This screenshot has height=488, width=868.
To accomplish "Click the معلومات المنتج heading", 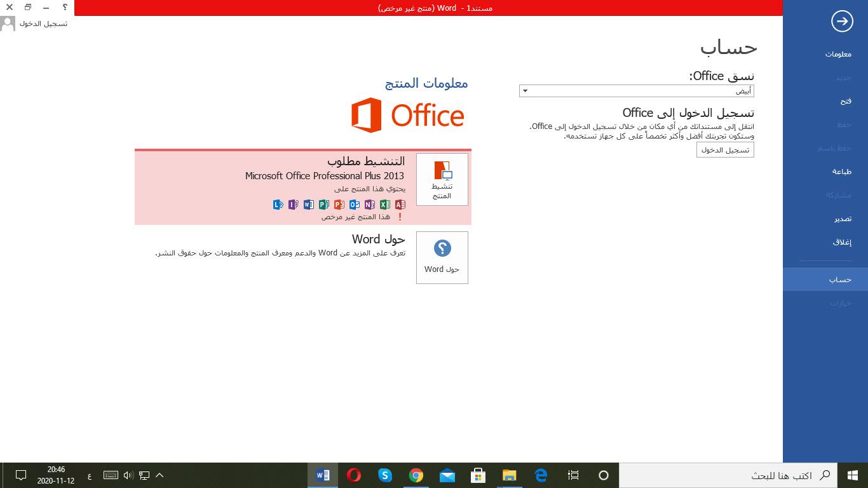I will [426, 83].
